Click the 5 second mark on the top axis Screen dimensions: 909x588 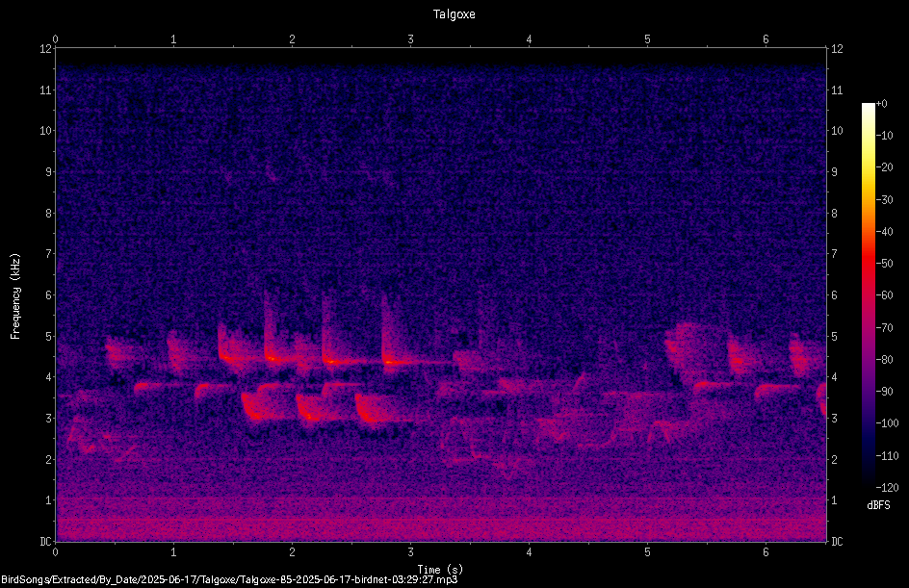(x=647, y=39)
